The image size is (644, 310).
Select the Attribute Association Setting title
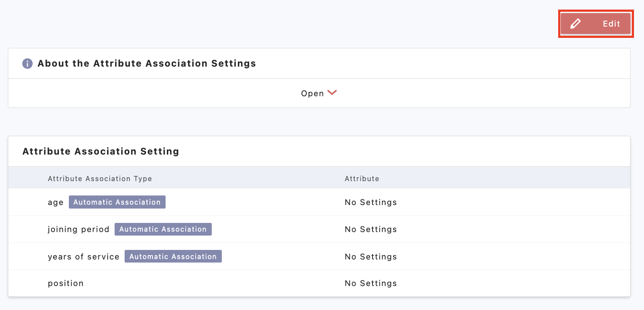pyautogui.click(x=101, y=152)
